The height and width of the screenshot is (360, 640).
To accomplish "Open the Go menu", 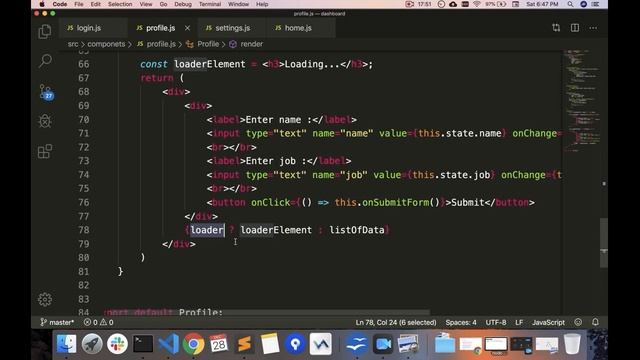I will tap(163, 4).
